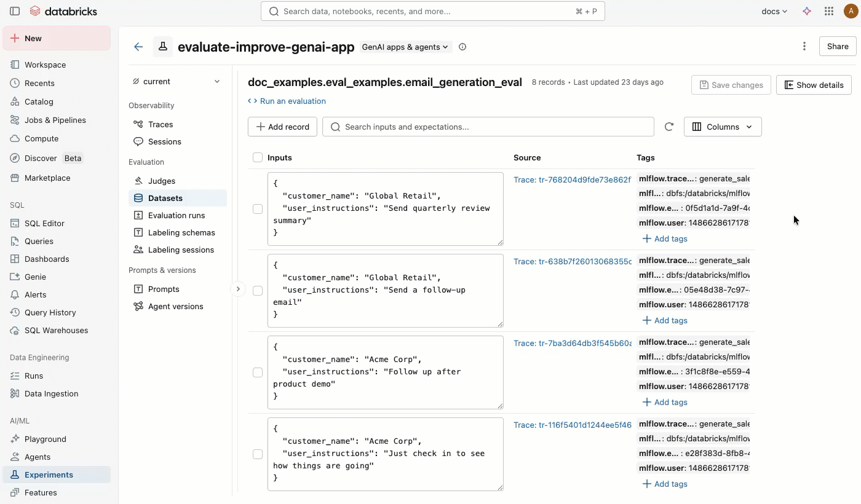Click the Search inputs and expectations field

click(x=492, y=127)
